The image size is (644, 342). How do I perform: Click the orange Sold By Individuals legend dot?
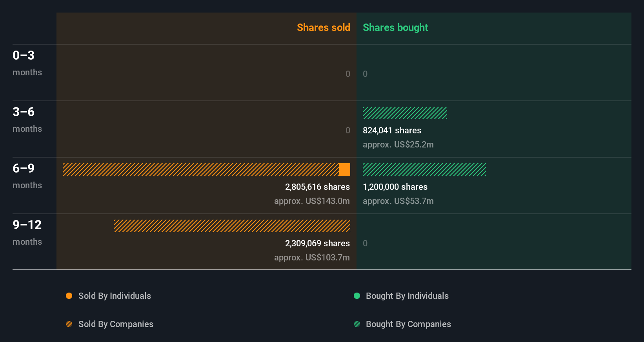click(69, 296)
